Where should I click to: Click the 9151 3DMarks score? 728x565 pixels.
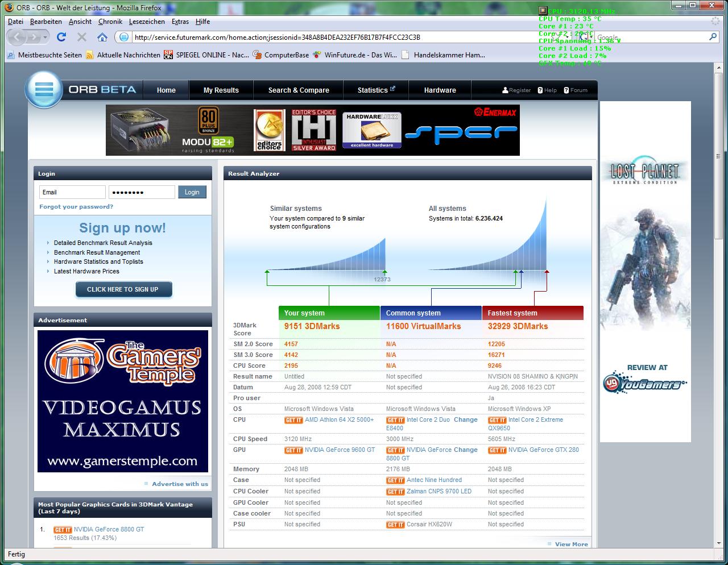pos(312,326)
